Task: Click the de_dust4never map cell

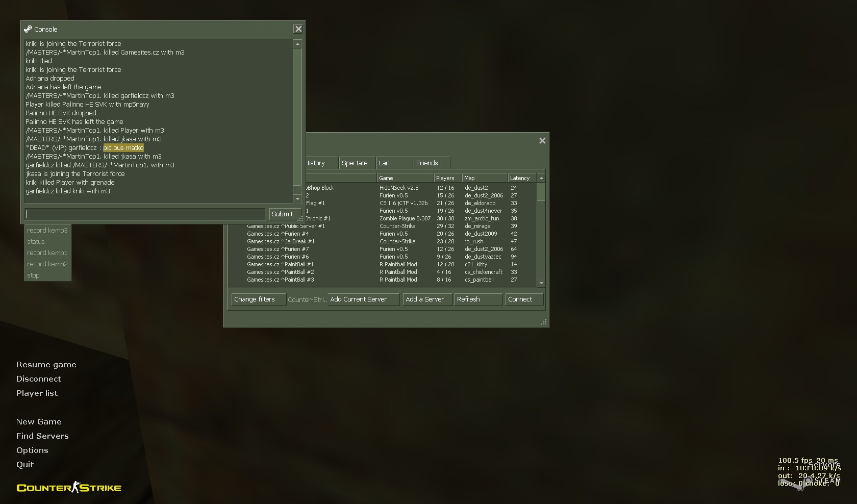Action: click(483, 211)
